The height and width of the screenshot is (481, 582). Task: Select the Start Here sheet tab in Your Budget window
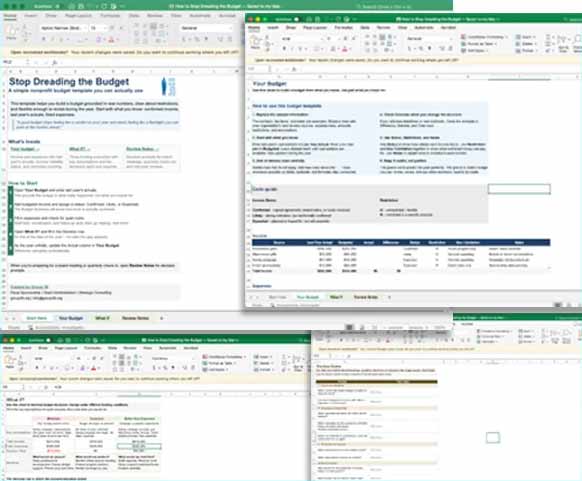coord(277,297)
